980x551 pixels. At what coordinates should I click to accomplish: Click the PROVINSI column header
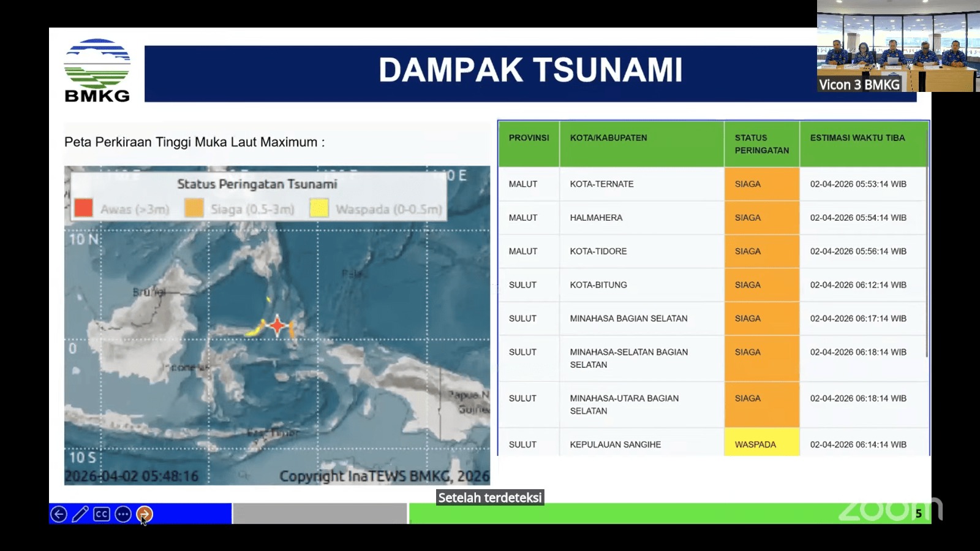pos(529,138)
